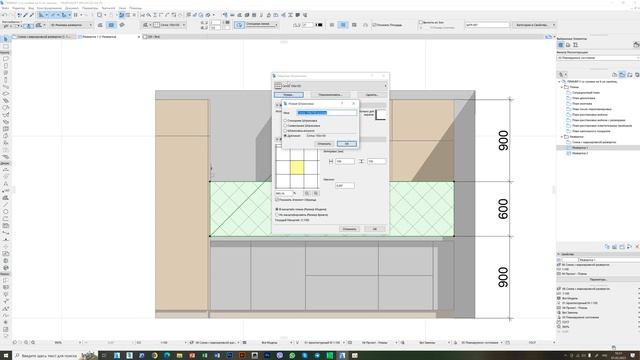Open Windows notification center icon
The height and width of the screenshot is (360, 640).
coord(633,356)
